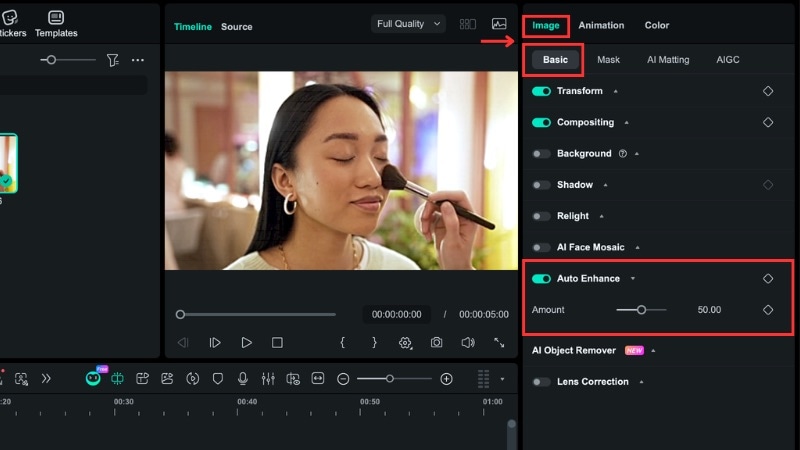Click the filter icon in media panel

click(x=112, y=60)
